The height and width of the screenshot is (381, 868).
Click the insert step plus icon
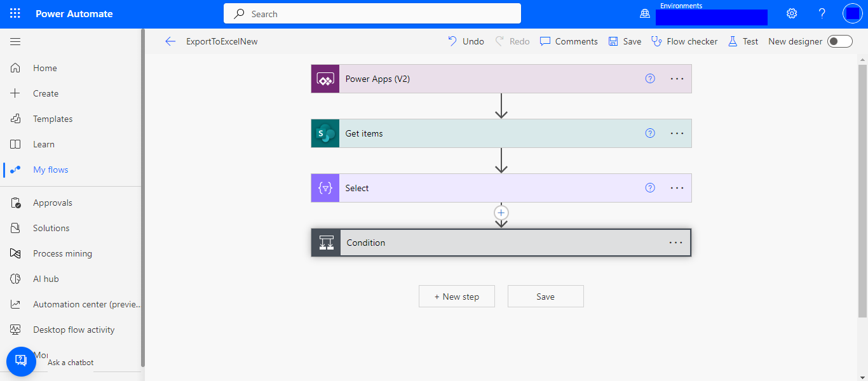coord(501,213)
